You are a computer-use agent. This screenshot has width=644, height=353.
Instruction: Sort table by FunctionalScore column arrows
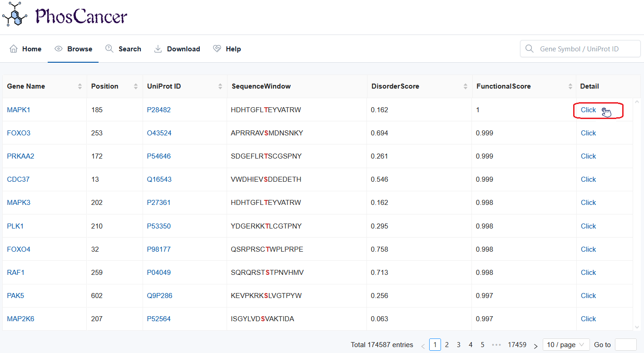click(x=570, y=86)
